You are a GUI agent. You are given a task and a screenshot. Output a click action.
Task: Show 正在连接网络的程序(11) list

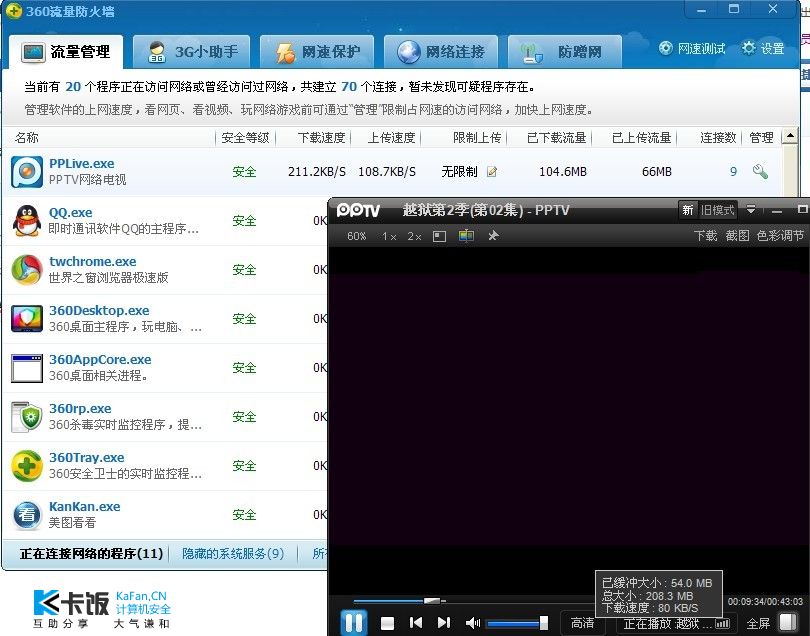[91, 554]
